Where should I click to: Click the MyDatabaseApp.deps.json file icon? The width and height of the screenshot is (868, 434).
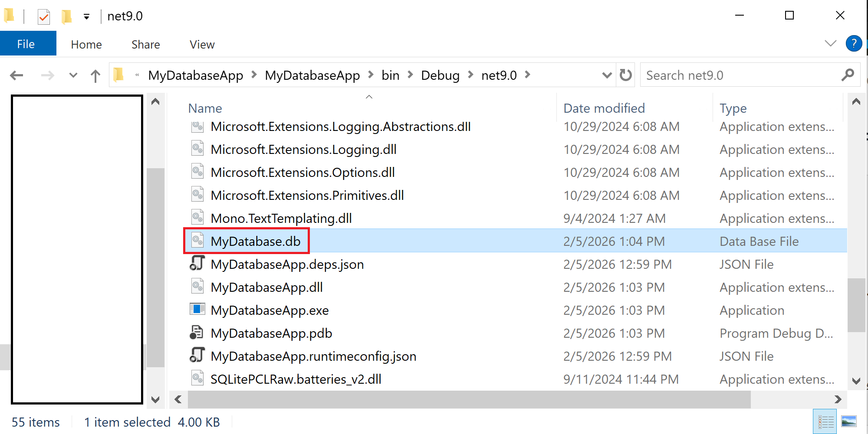(197, 264)
